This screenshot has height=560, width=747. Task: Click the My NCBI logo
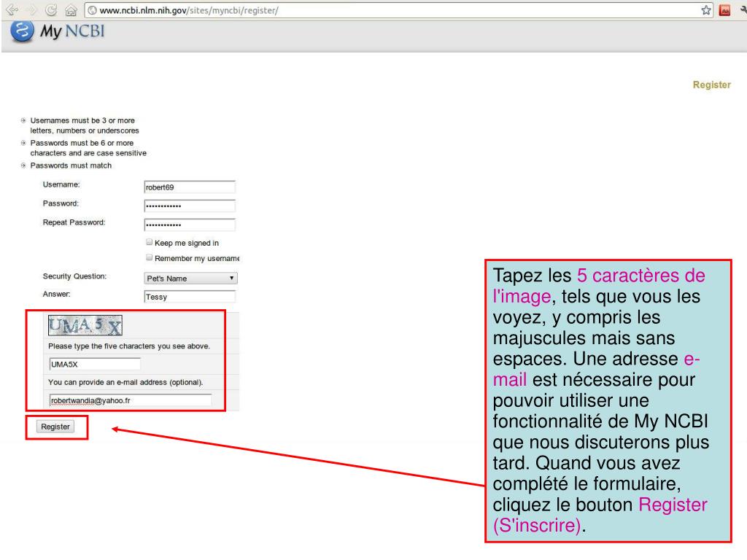[58, 31]
